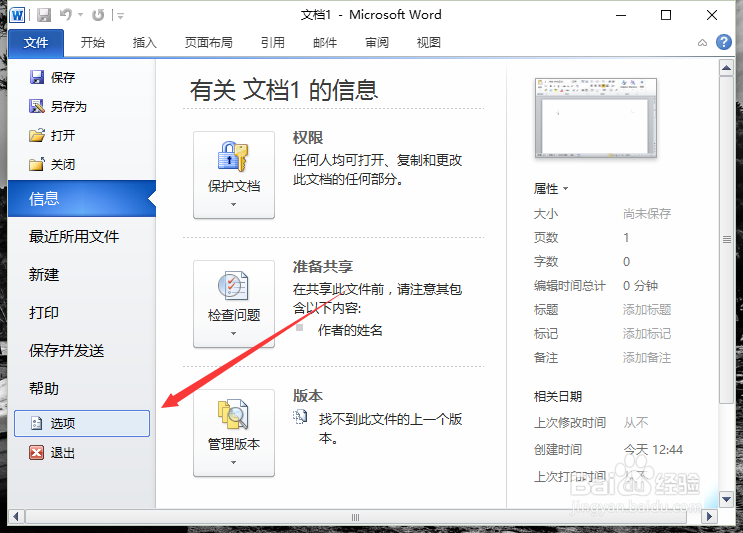Screen dimensions: 743x533
Task: Click the 相关日期 heading
Action: (x=558, y=397)
